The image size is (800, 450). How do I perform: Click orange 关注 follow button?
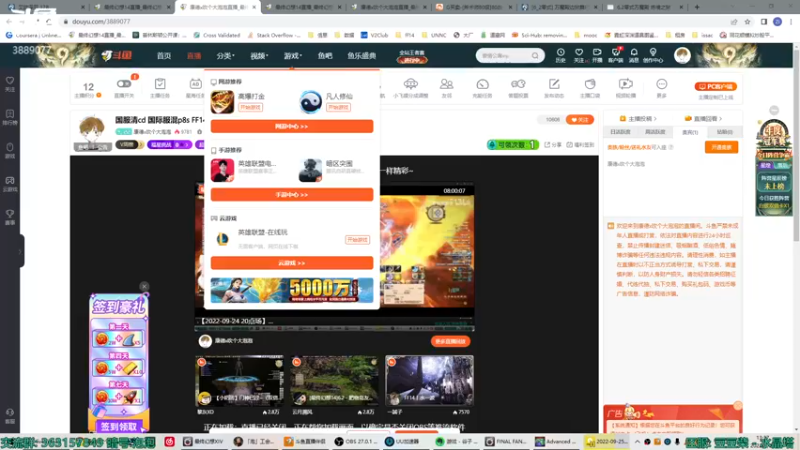[x=580, y=119]
